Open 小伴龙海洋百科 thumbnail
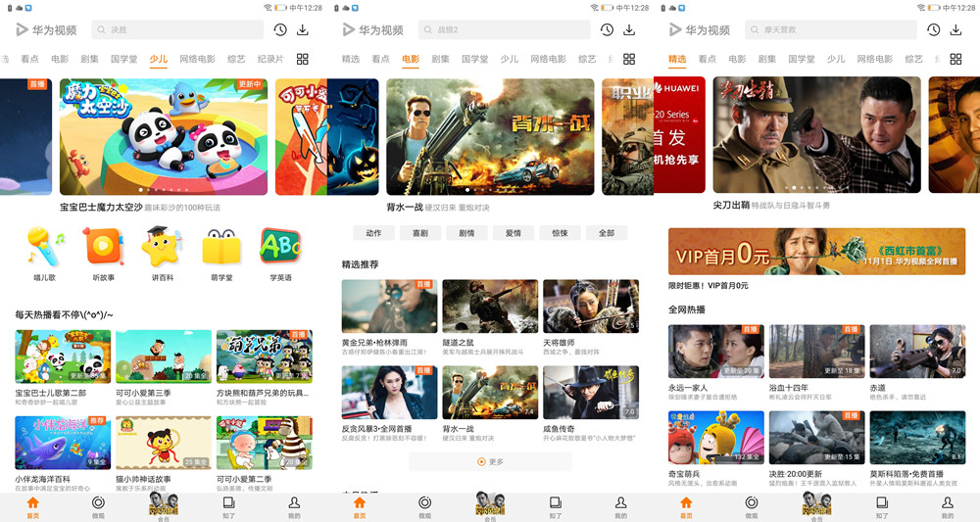 point(63,443)
